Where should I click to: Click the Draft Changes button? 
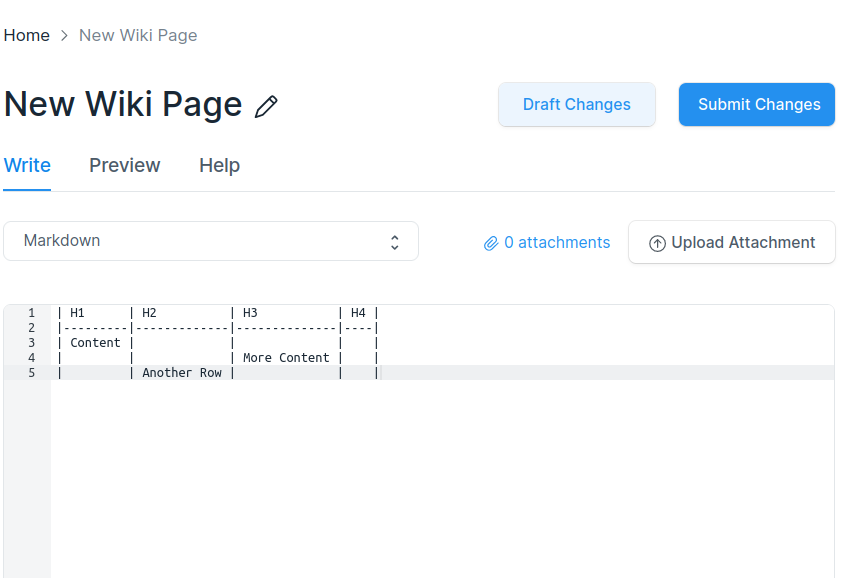pos(577,105)
